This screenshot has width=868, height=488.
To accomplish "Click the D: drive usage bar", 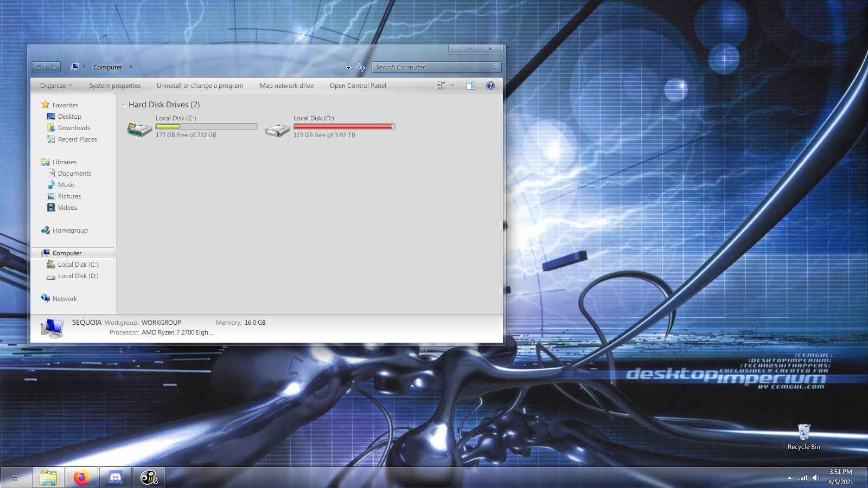I will coord(343,127).
